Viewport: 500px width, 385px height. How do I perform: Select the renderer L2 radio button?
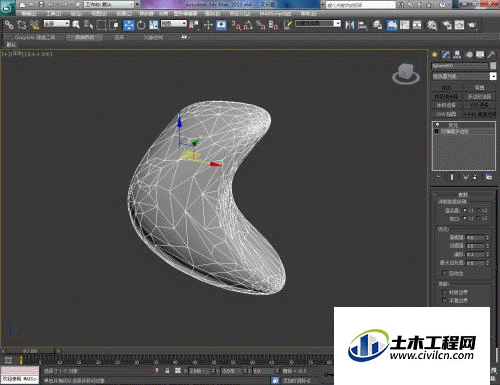[x=478, y=210]
